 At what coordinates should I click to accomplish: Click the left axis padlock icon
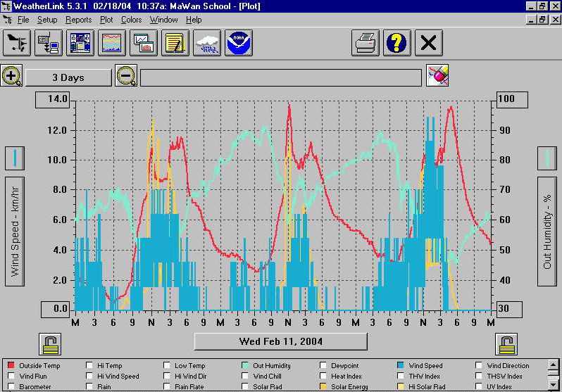tap(50, 344)
